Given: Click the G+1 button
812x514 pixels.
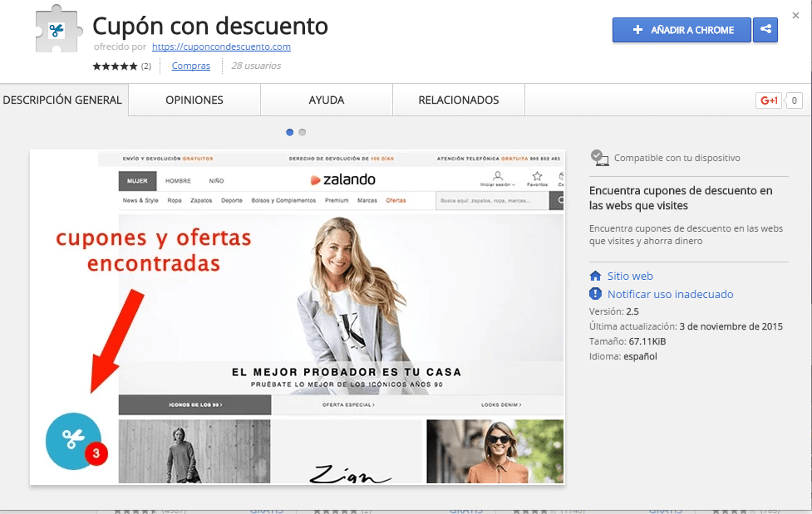Looking at the screenshot, I should pyautogui.click(x=769, y=100).
